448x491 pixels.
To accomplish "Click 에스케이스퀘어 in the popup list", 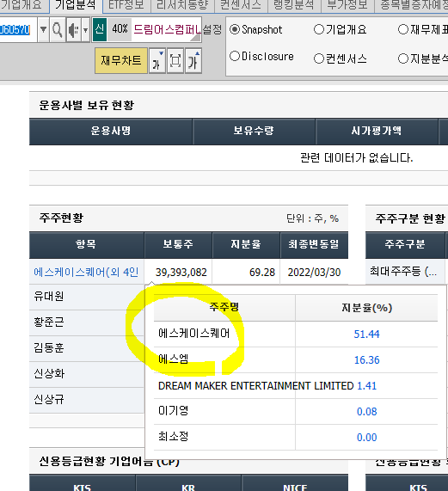I will [x=193, y=334].
